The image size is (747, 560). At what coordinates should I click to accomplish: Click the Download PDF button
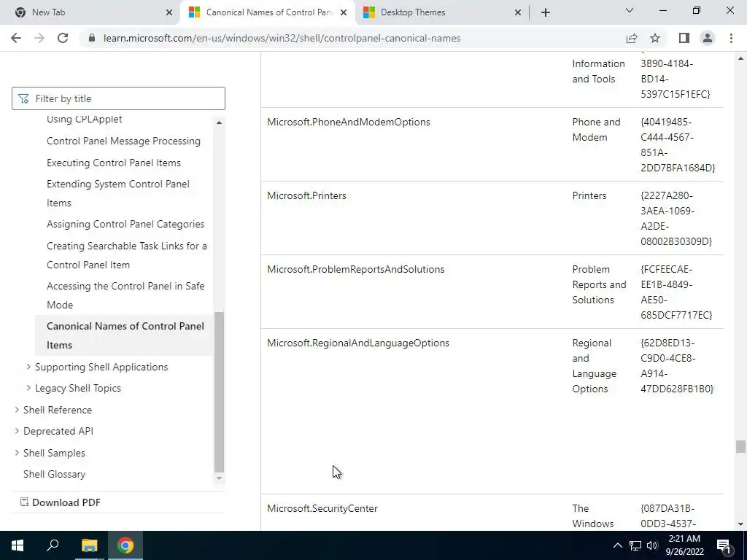point(60,502)
